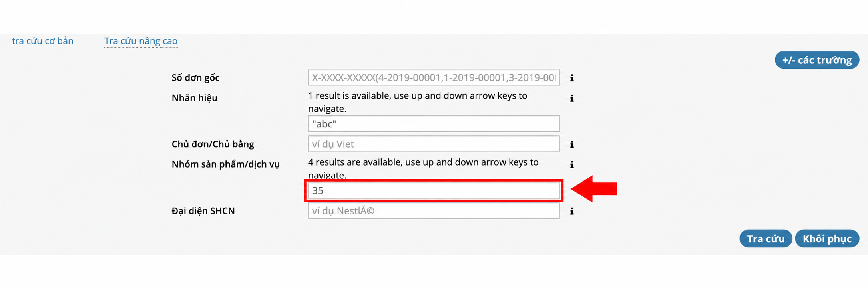Select the Nhóm sản phẩm/dịch vụ label

click(x=225, y=164)
